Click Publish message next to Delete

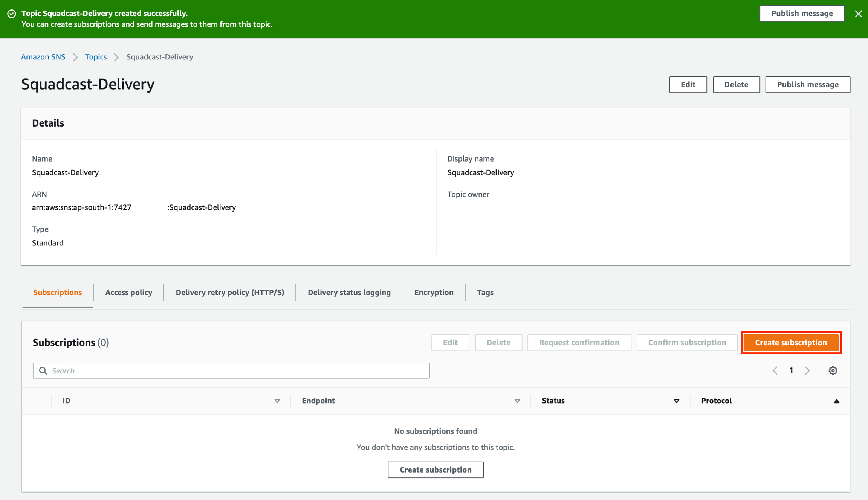coord(807,84)
